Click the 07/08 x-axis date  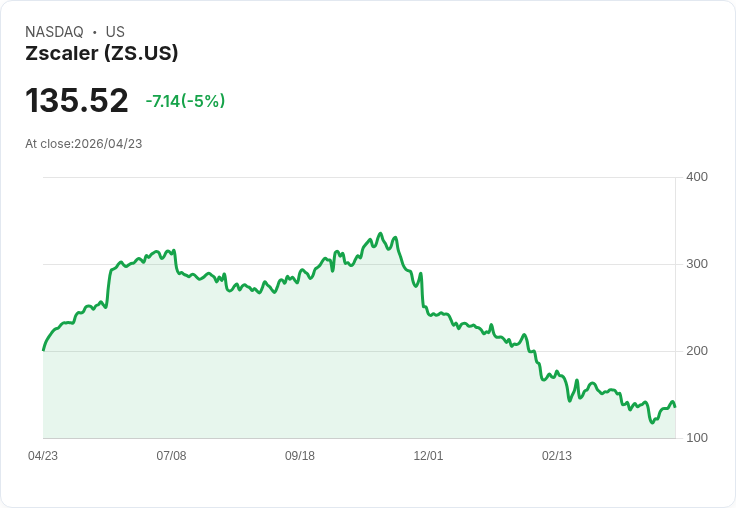(171, 456)
